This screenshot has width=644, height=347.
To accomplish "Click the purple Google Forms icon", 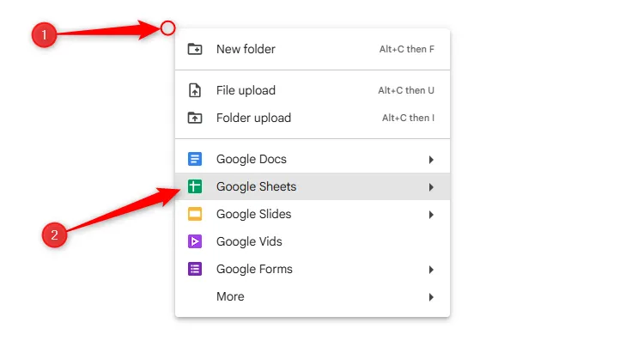I will tap(195, 269).
